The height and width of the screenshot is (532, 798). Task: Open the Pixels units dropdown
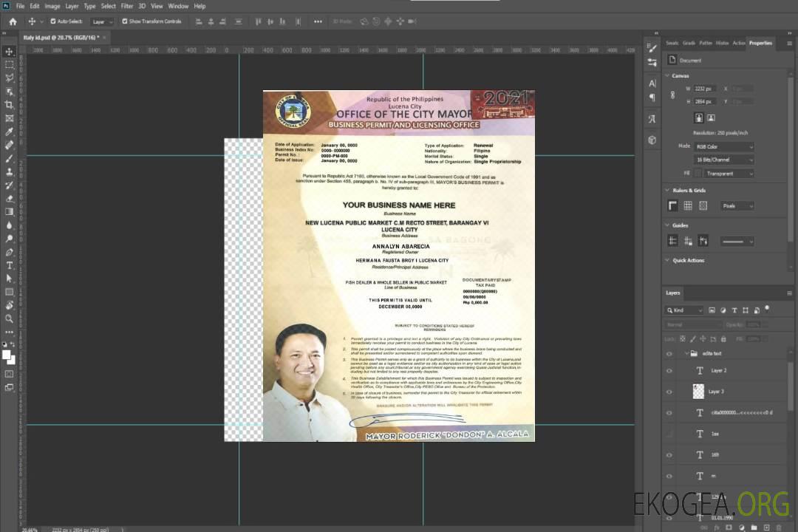coord(737,205)
